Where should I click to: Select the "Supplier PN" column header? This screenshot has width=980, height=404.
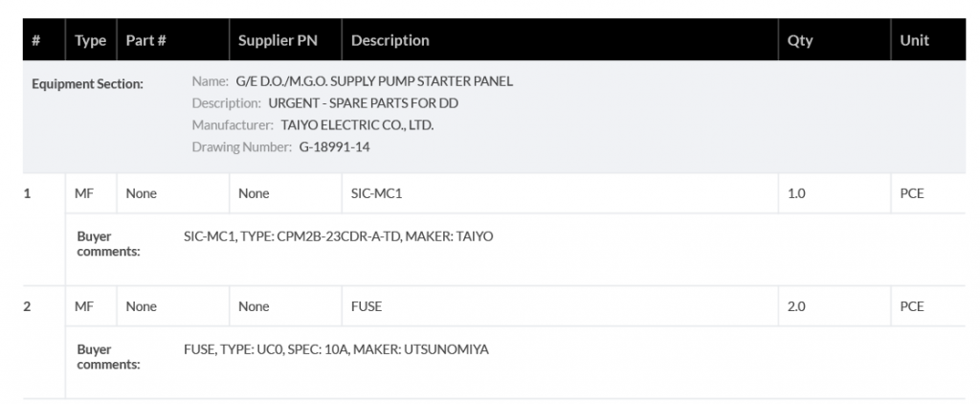278,40
